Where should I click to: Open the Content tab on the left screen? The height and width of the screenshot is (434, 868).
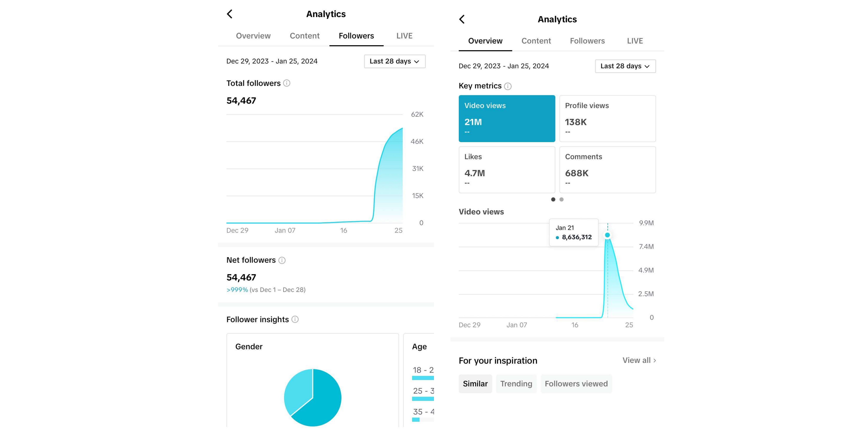pyautogui.click(x=305, y=36)
